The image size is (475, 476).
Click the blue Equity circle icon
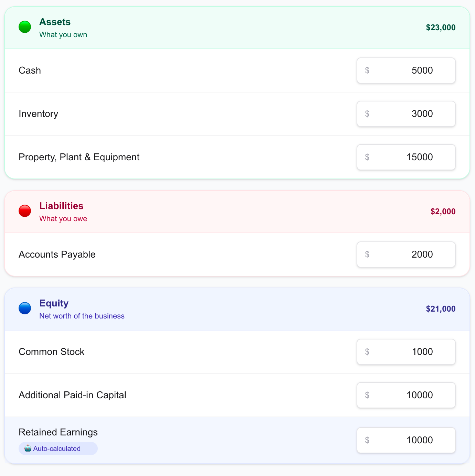(x=24, y=308)
